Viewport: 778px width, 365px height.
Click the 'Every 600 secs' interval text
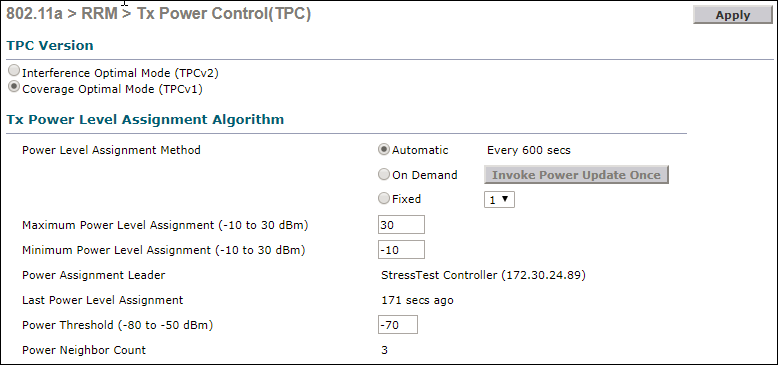[x=529, y=150]
